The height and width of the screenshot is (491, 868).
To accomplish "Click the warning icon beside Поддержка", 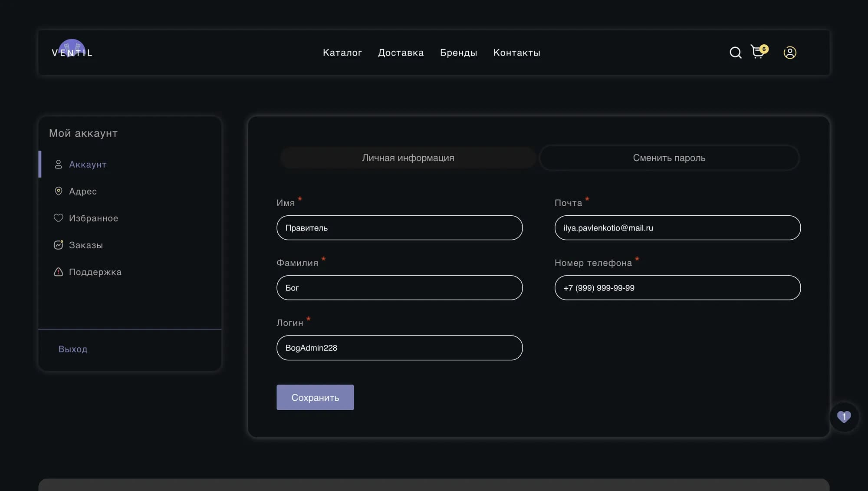I will 58,272.
